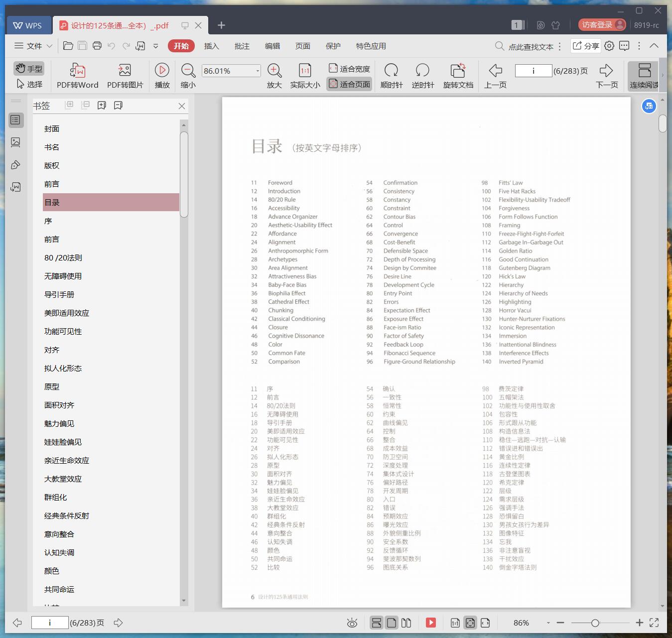Enter fullscreen using the status bar expand icon
This screenshot has width=672, height=638.
point(654,623)
